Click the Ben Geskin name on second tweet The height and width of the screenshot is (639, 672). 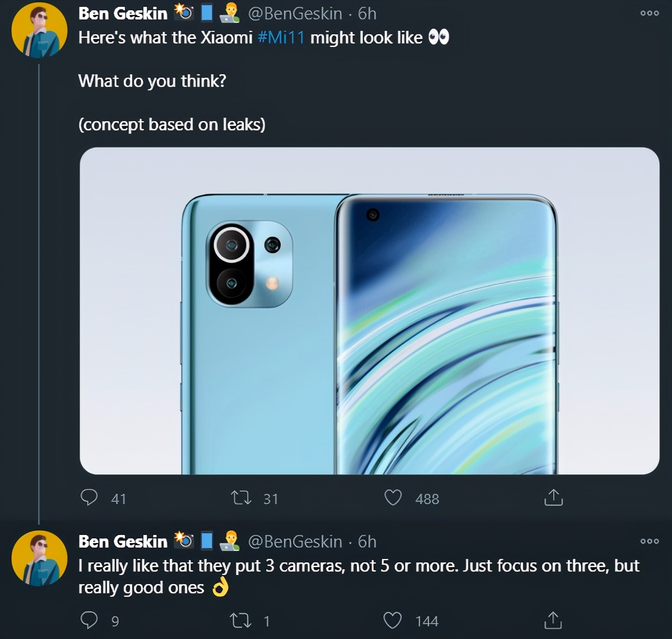123,541
